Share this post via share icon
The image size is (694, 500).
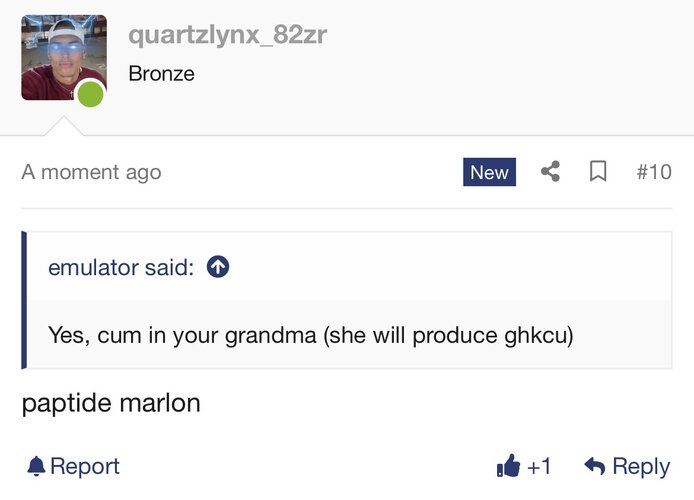click(x=551, y=172)
